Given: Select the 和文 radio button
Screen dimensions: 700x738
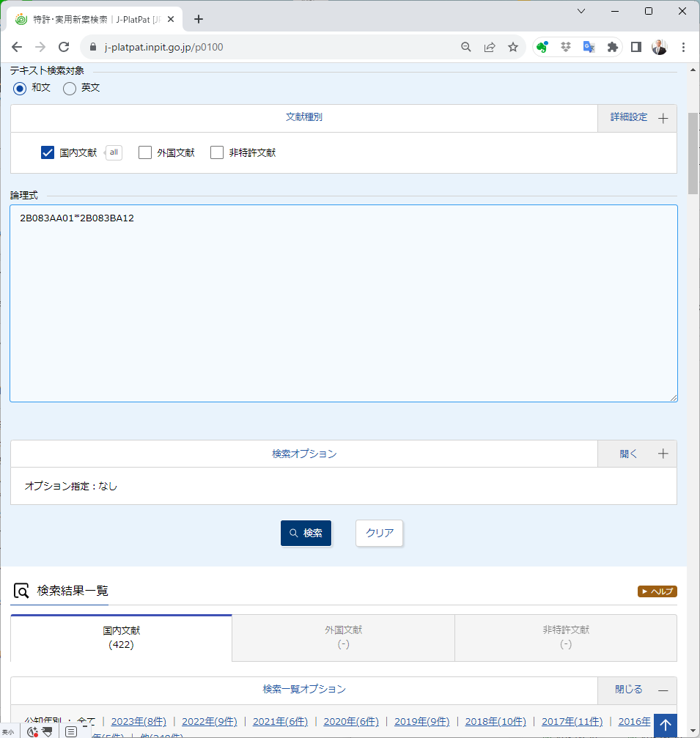Looking at the screenshot, I should [x=20, y=89].
